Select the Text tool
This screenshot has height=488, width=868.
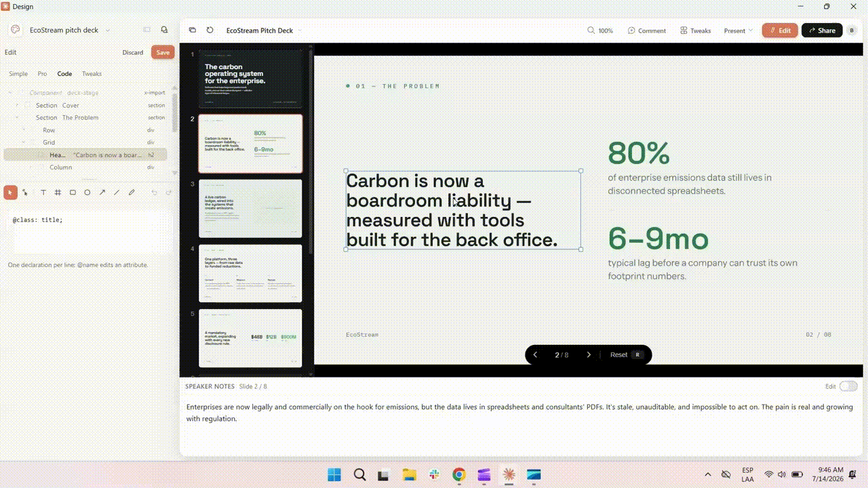pos(43,192)
